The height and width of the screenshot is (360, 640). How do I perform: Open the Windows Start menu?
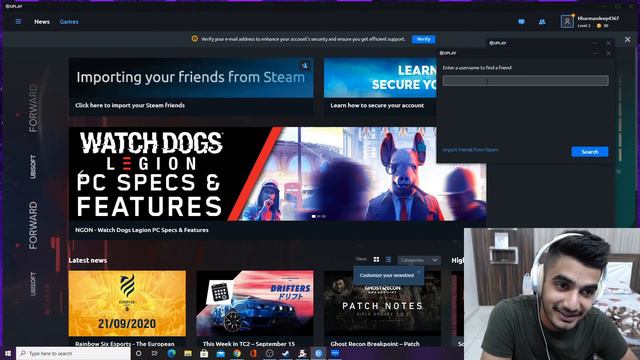coord(8,353)
